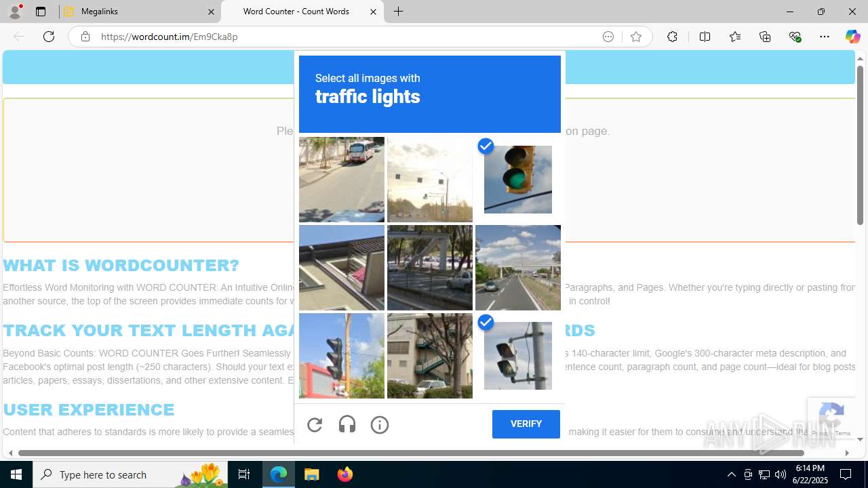Deselect the gray traffic light on pole tile
868x488 pixels.
tap(518, 356)
